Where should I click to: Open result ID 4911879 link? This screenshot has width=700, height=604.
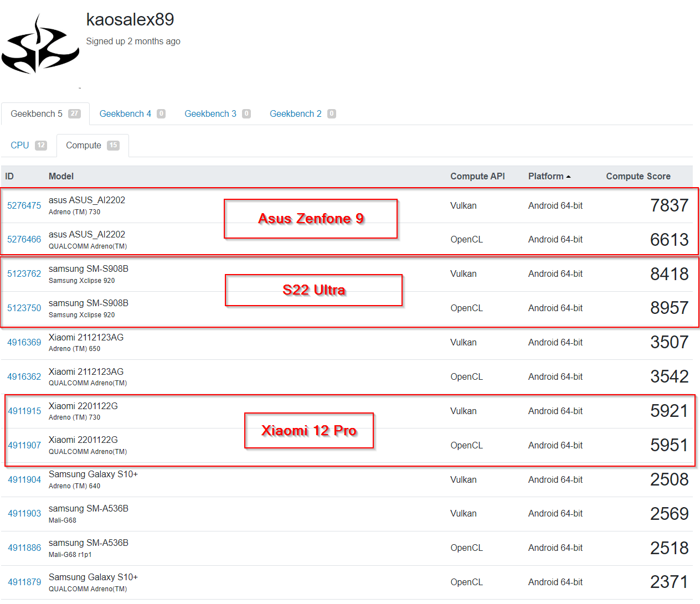coord(24,582)
